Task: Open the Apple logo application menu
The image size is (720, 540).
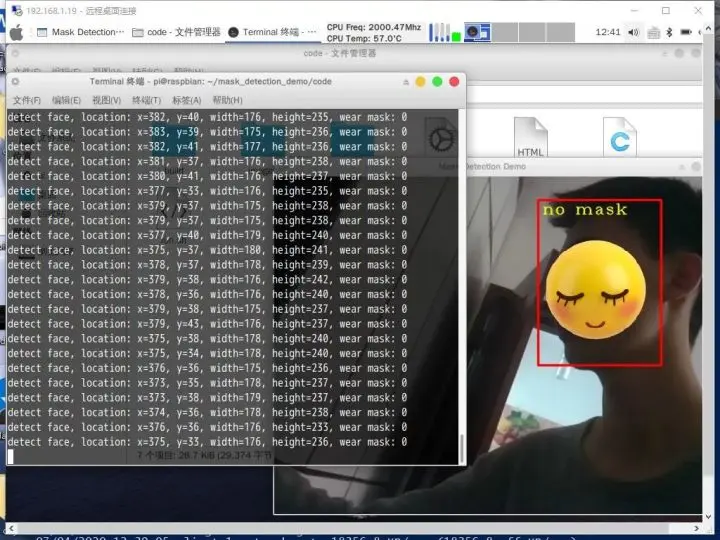Action: pos(17,32)
